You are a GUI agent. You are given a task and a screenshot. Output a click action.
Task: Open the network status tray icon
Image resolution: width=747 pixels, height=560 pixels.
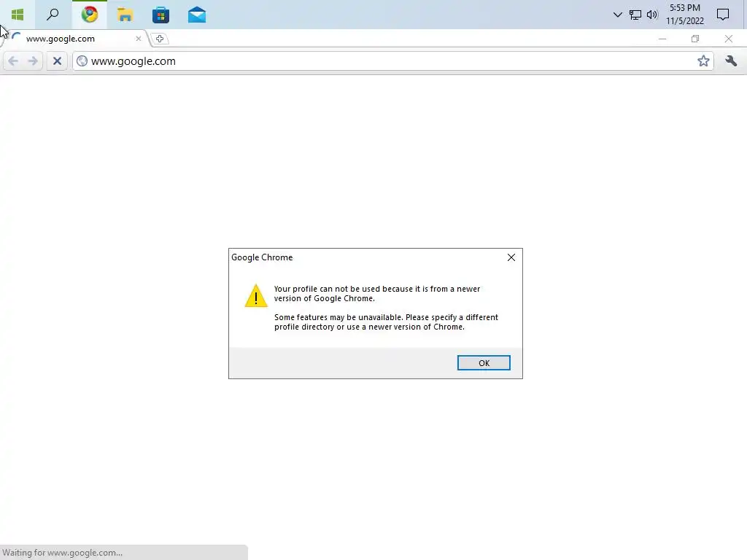[635, 15]
